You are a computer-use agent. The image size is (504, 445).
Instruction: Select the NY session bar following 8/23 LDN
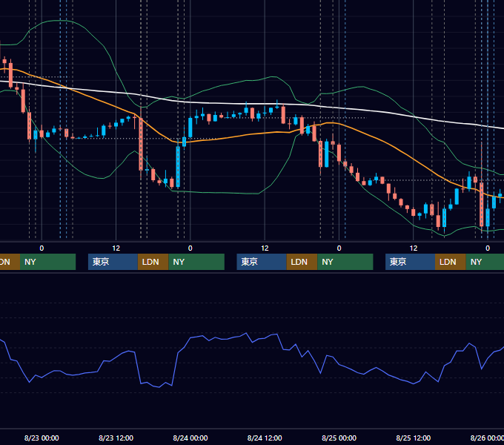(196, 262)
